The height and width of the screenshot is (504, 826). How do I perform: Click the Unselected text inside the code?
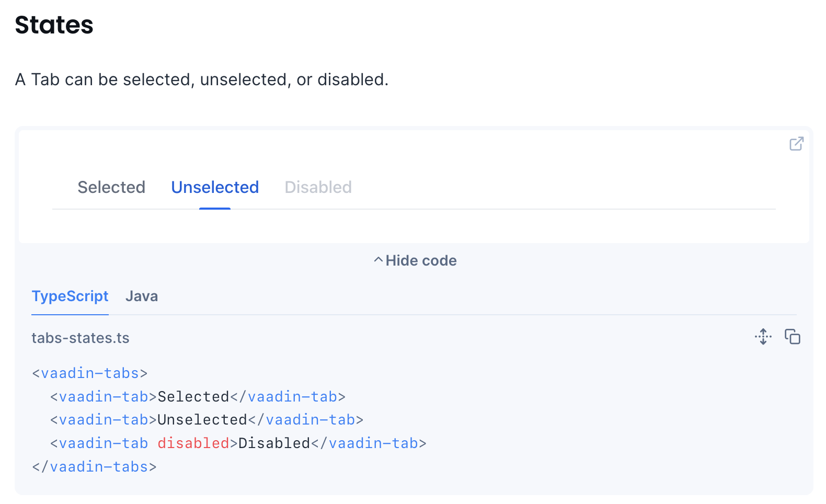point(203,419)
